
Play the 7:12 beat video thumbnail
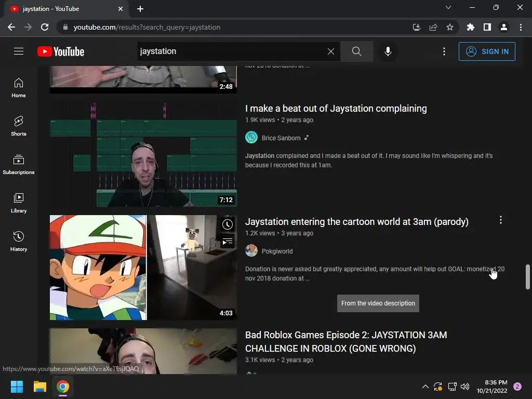[143, 154]
